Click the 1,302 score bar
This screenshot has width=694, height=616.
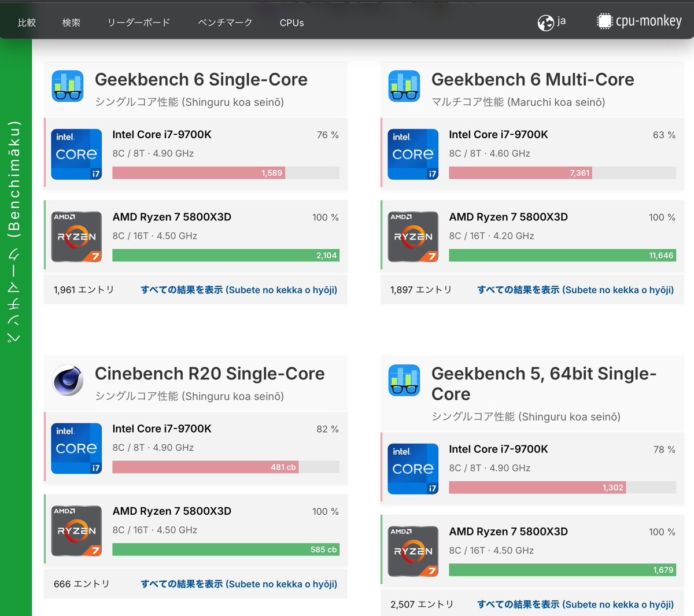coord(537,488)
